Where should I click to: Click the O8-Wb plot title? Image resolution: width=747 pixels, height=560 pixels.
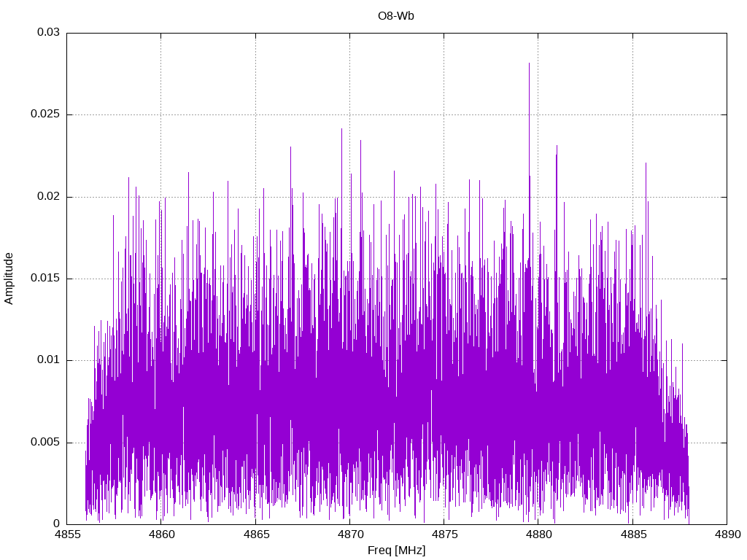coord(396,16)
